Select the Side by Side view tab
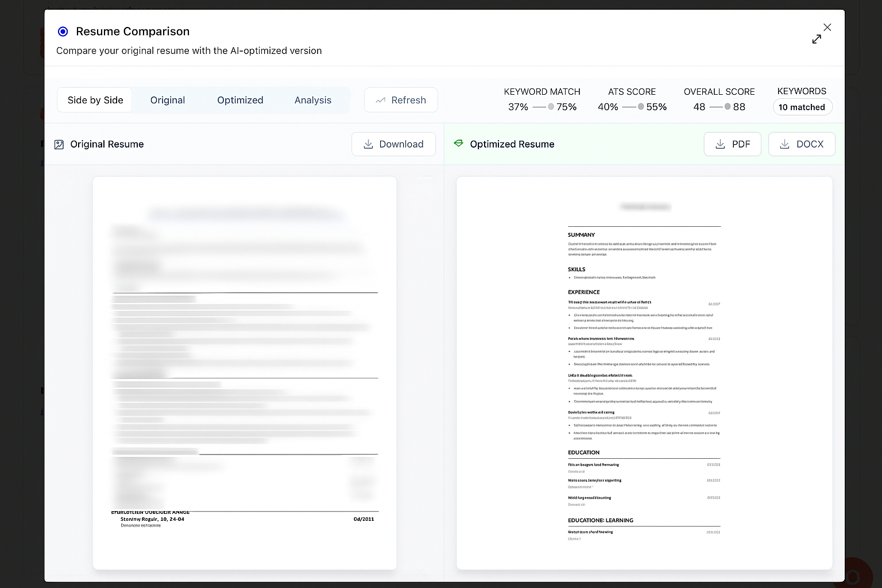882x588 pixels. pos(95,100)
